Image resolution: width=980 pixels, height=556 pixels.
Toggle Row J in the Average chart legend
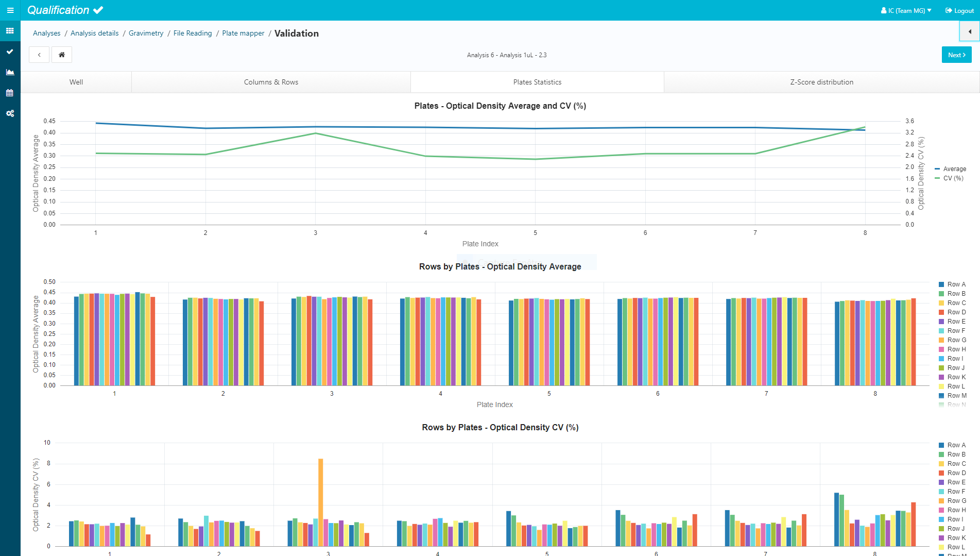click(x=952, y=368)
